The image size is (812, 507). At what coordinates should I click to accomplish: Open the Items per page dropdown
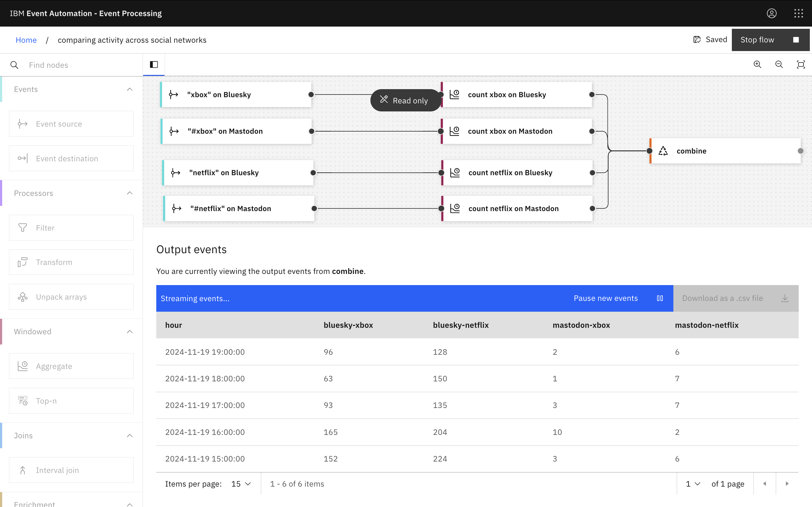click(x=241, y=484)
